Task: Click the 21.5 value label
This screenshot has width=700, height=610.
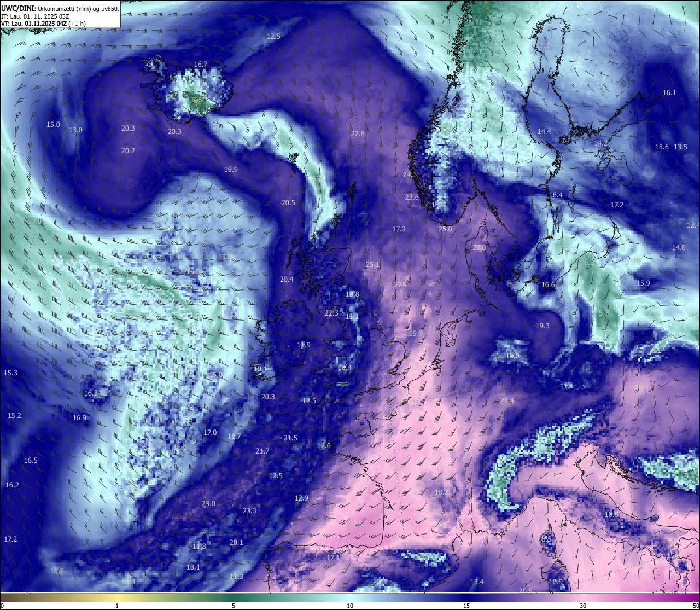Action: click(x=290, y=438)
